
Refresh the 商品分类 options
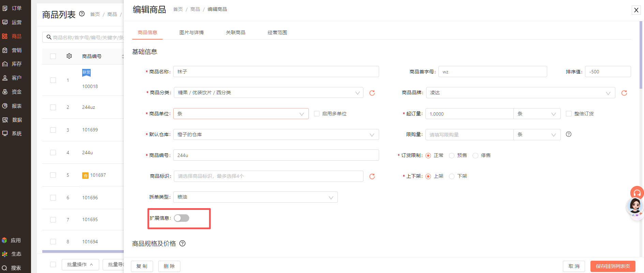[x=372, y=93]
